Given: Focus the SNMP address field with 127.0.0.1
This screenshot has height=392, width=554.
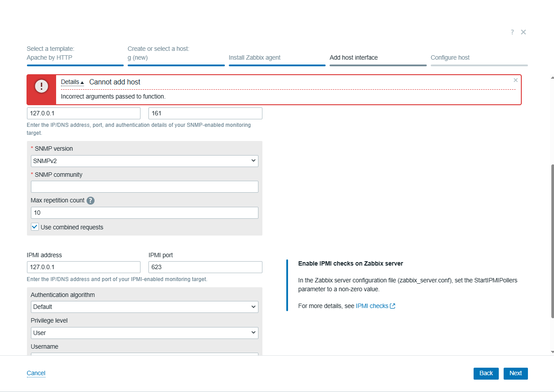Looking at the screenshot, I should 83,113.
